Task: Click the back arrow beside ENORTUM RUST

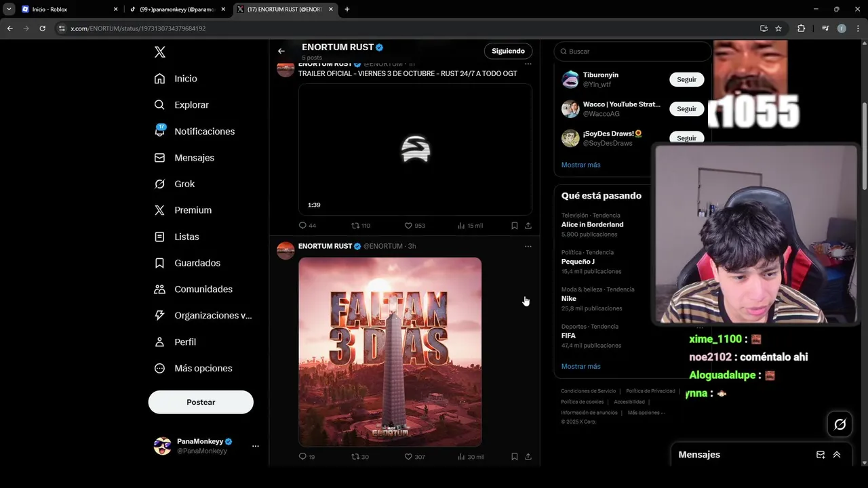Action: click(x=281, y=51)
